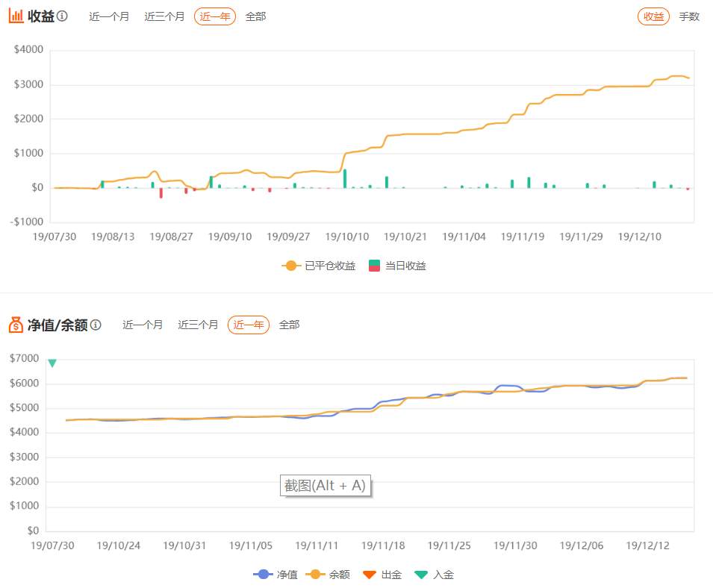This screenshot has width=713, height=588.
Task: Toggle 已平仓收益 legend series
Action: click(x=319, y=266)
